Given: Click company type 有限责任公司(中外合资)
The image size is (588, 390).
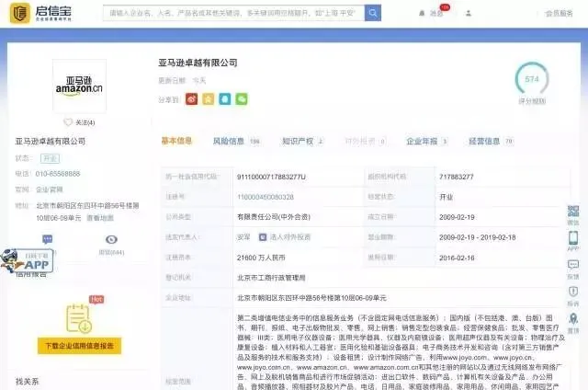Looking at the screenshot, I should [x=274, y=217].
